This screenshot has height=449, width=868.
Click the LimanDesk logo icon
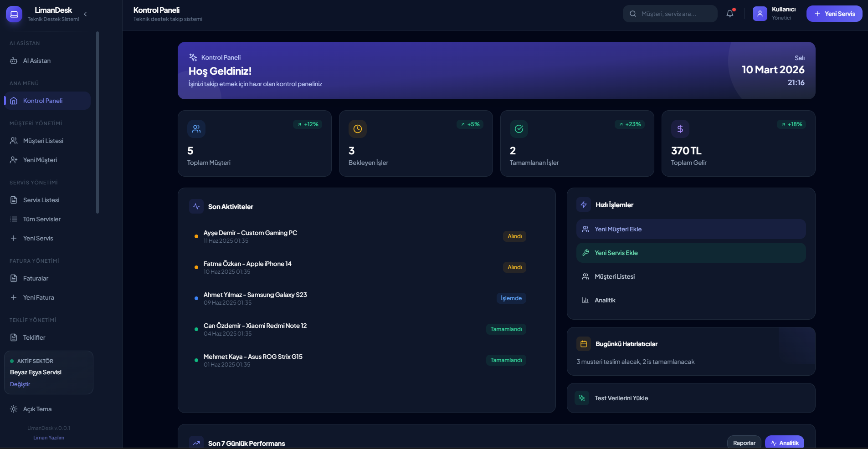[14, 14]
